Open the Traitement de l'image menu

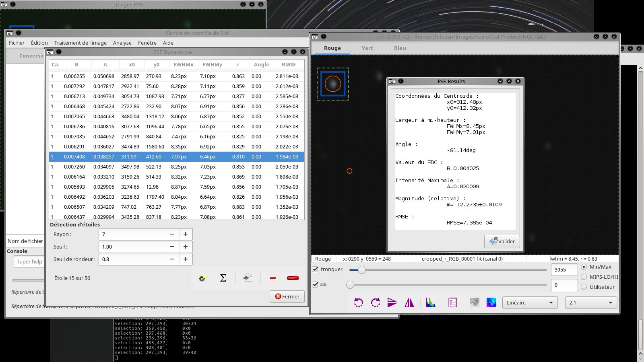pos(80,43)
